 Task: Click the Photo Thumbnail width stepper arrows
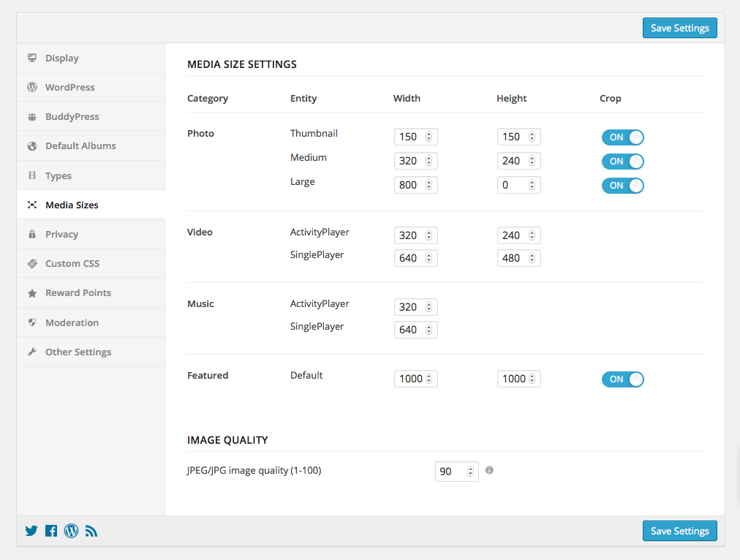point(429,137)
